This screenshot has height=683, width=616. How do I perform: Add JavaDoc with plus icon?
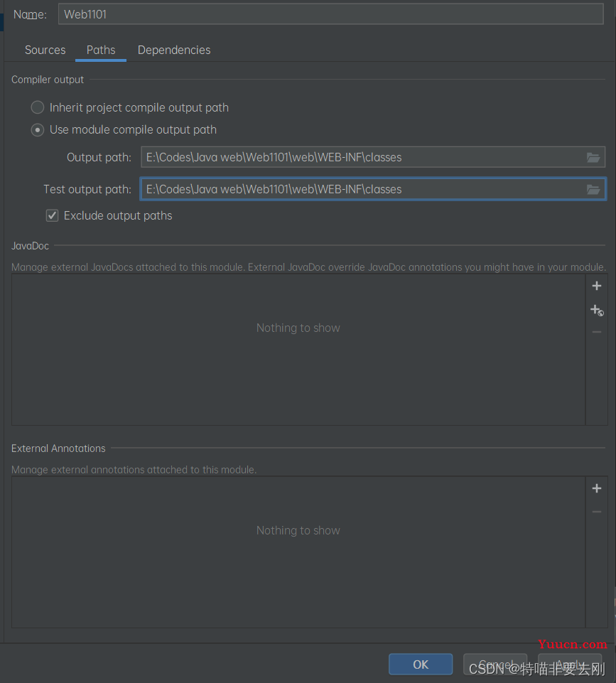[x=597, y=286]
